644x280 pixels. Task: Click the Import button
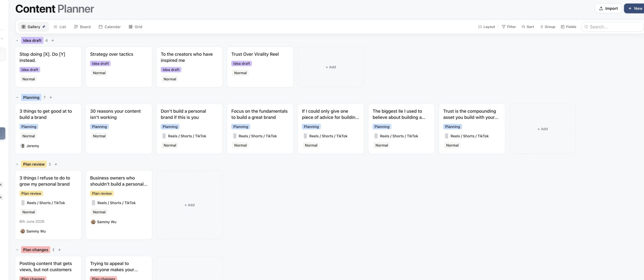[x=608, y=8]
